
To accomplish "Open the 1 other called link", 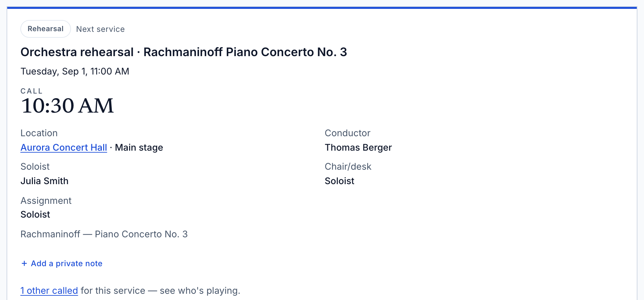I will (x=49, y=291).
